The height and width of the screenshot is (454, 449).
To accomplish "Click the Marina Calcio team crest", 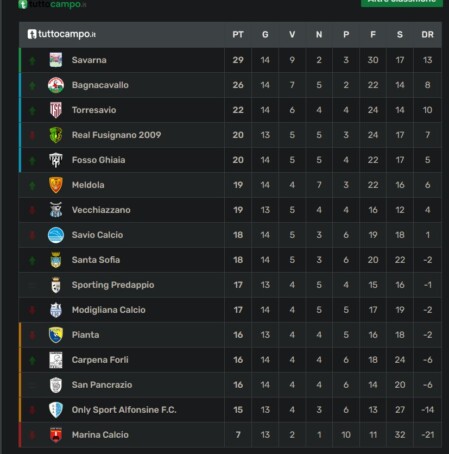I will pos(56,435).
